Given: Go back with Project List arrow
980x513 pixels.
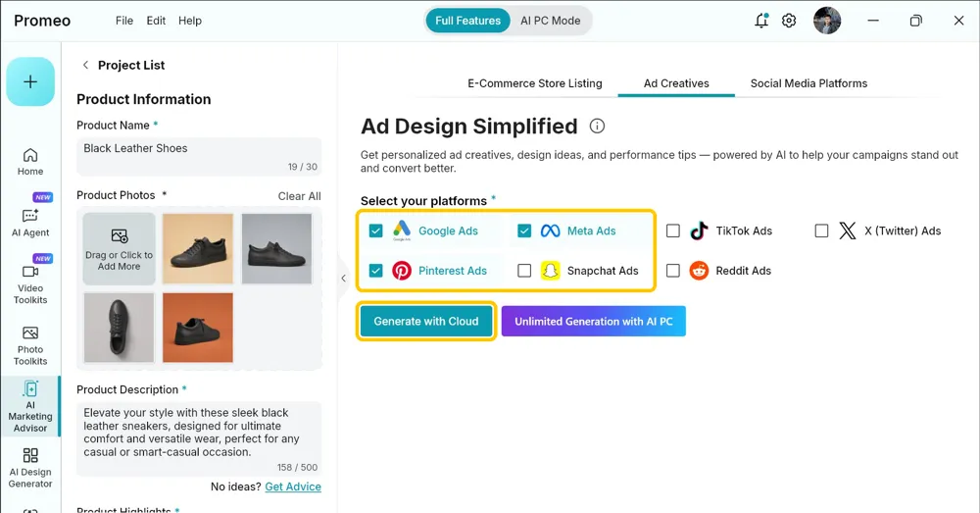Looking at the screenshot, I should [85, 65].
